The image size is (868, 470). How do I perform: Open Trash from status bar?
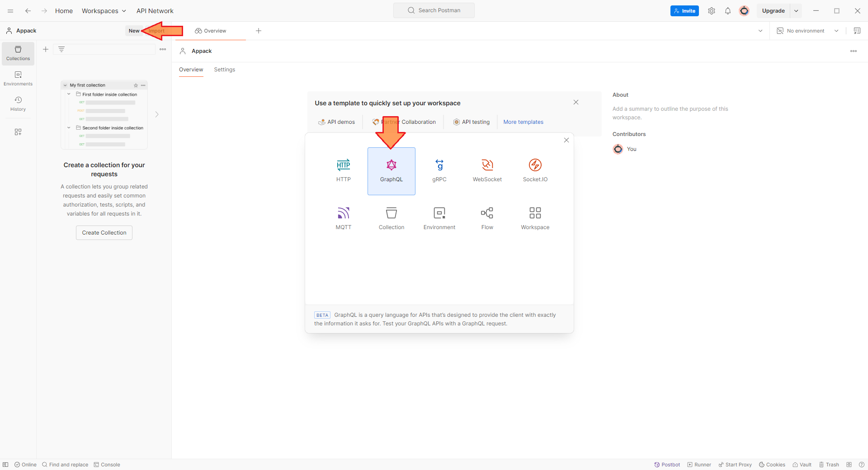click(x=829, y=465)
